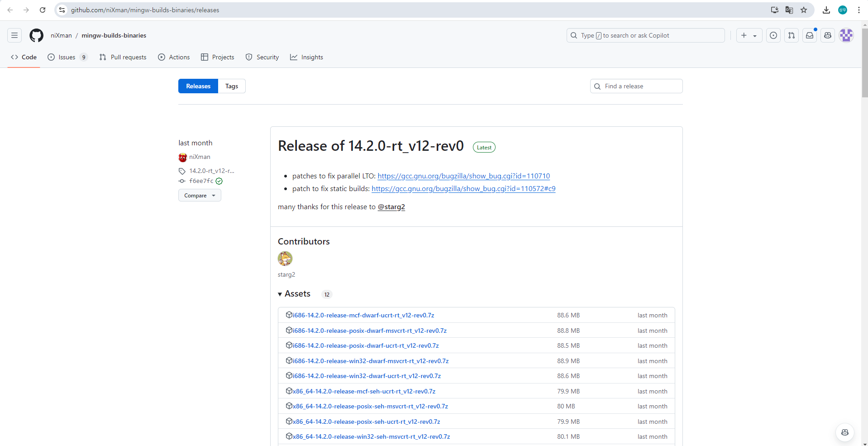The image size is (868, 446).
Task: Open the bugzilla link for id=110572#c9
Action: click(463, 189)
